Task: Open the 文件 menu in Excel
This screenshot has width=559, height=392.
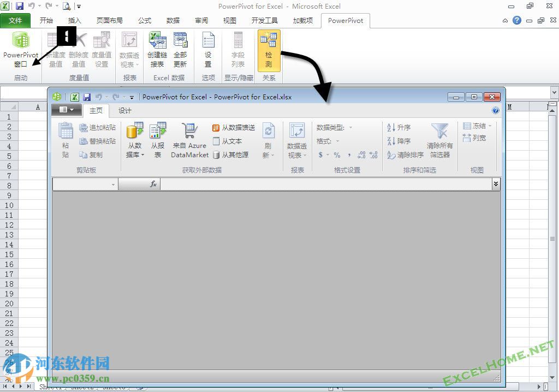Action: tap(16, 20)
